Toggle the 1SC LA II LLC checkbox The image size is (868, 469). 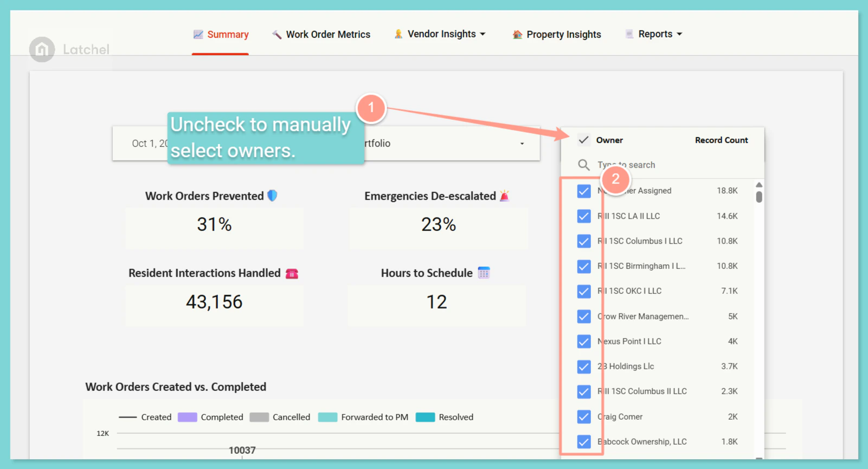(x=584, y=216)
